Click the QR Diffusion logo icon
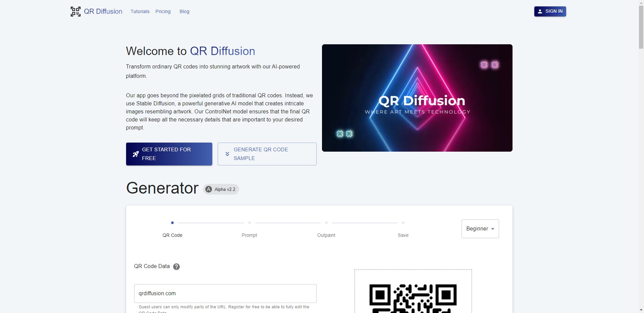 [75, 11]
